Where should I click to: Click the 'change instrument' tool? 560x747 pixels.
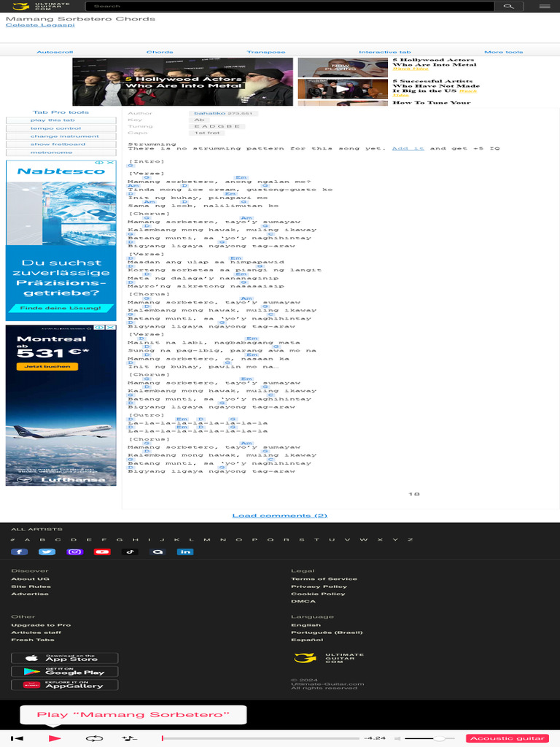61,136
